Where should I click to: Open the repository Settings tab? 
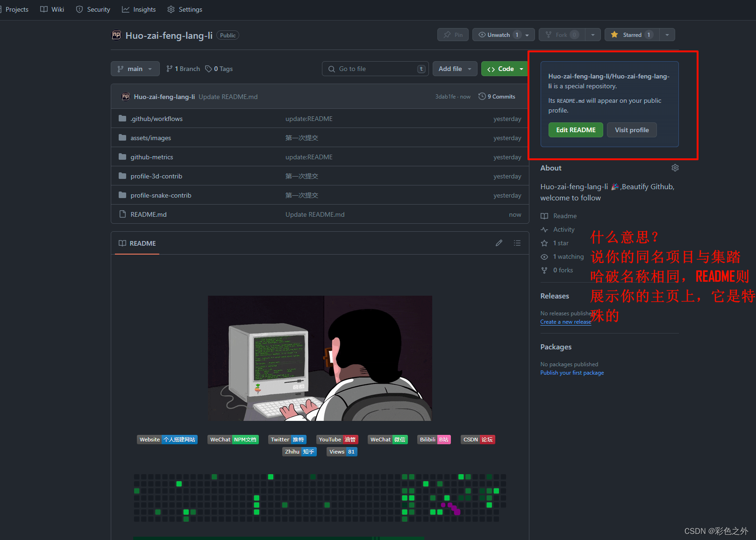(185, 9)
